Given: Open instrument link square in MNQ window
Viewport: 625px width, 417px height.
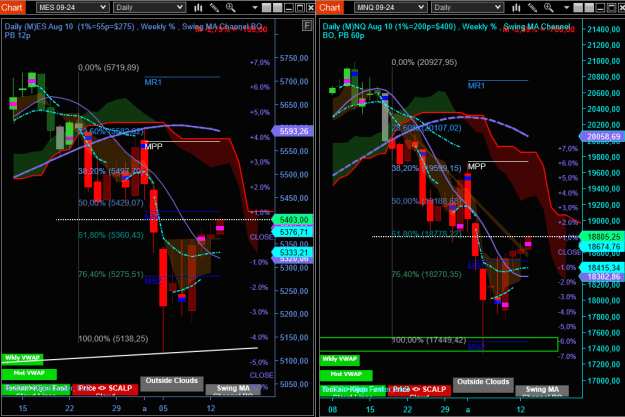Looking at the screenshot, I should [x=578, y=7].
